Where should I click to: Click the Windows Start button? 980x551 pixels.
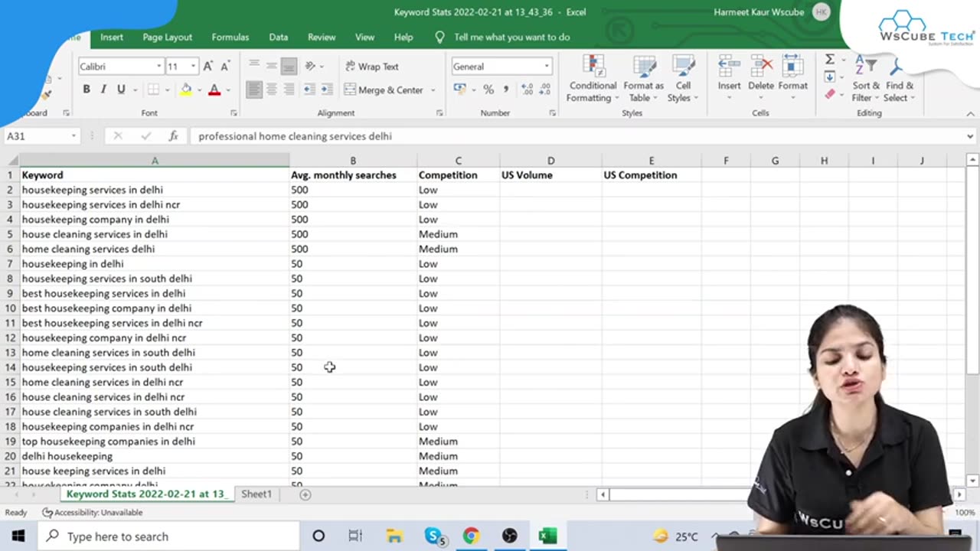[x=18, y=536]
